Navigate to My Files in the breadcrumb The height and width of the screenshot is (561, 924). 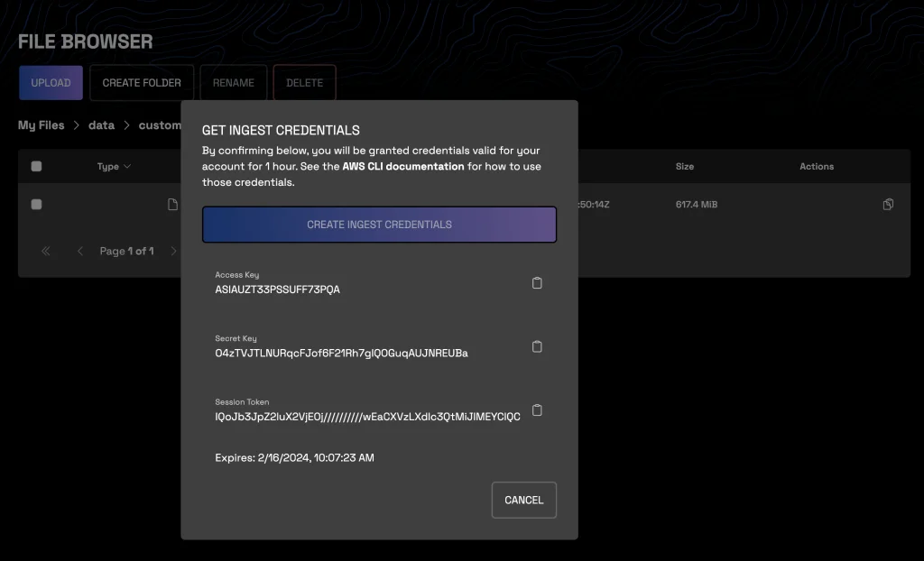(41, 124)
